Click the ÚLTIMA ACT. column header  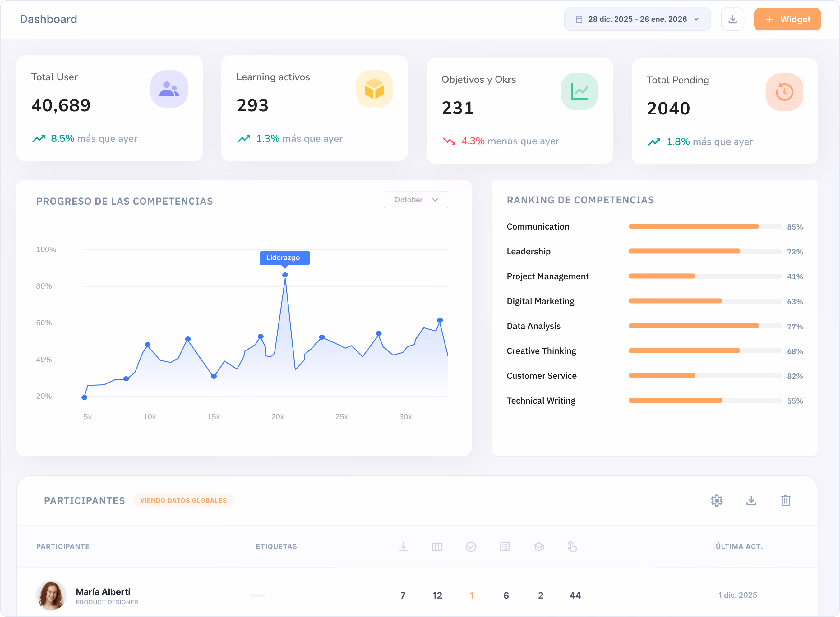pos(739,546)
